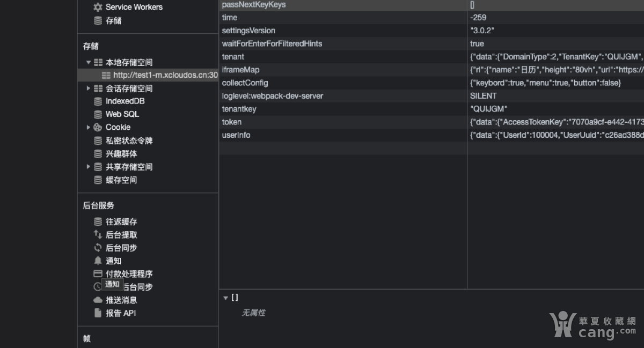Screen dimensions: 644x348
Task: Collapse the empty array preview arrow
Action: [x=226, y=298]
